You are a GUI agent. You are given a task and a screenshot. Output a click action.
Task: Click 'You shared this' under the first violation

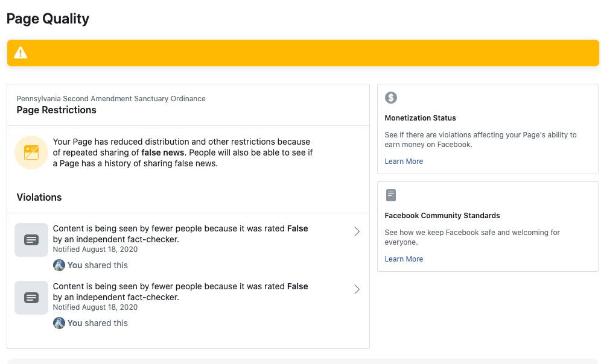pos(97,265)
